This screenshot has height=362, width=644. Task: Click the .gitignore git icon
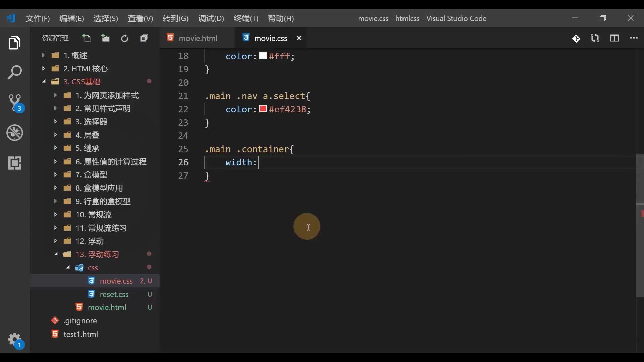point(55,320)
